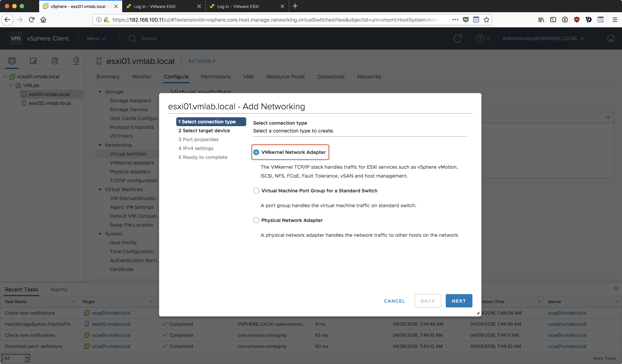Cancel the Add Networking wizard
This screenshot has width=622, height=364.
tap(394, 301)
